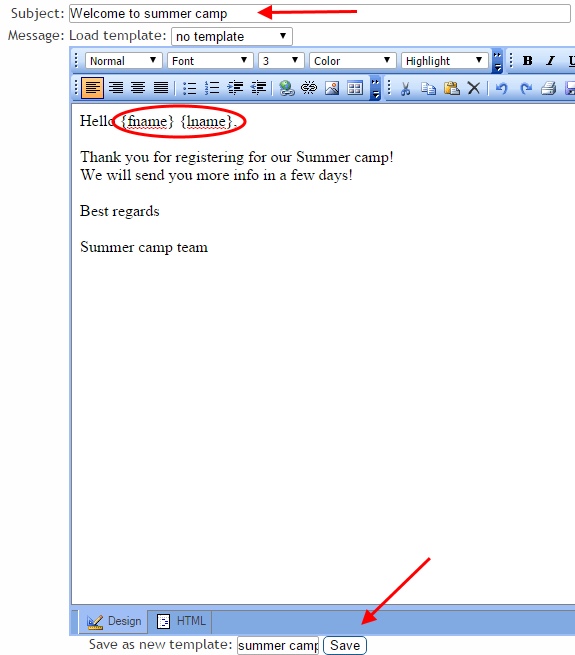Viewport: 575px width, 655px height.
Task: Switch to the Design tab
Action: pyautogui.click(x=114, y=621)
